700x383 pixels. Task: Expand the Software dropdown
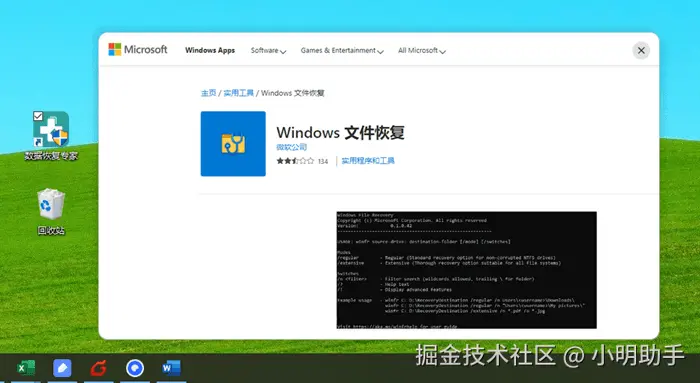pos(268,51)
